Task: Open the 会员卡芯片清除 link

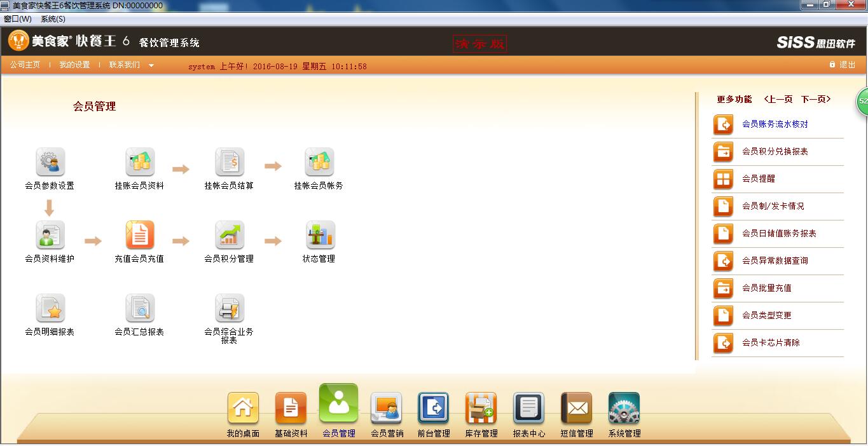Action: point(771,343)
